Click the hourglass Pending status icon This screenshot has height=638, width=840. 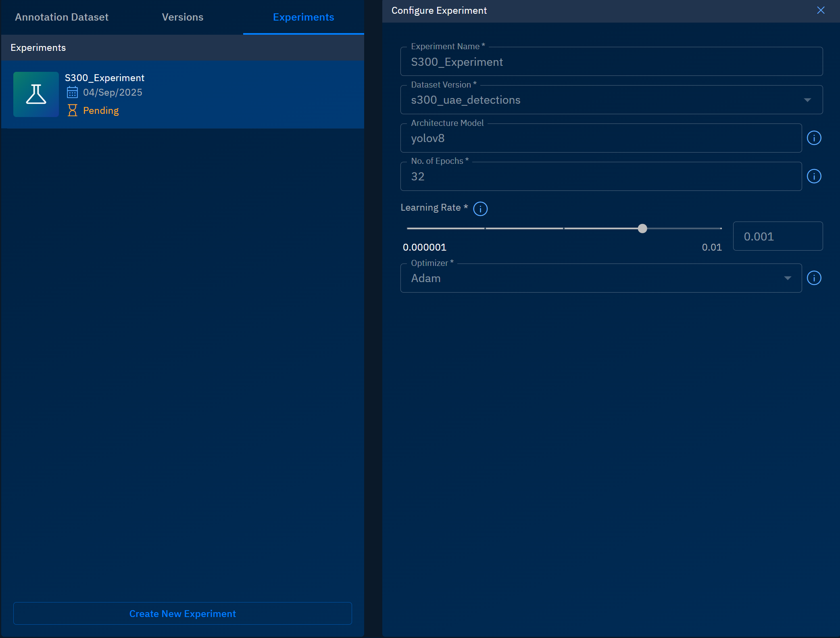coord(72,110)
